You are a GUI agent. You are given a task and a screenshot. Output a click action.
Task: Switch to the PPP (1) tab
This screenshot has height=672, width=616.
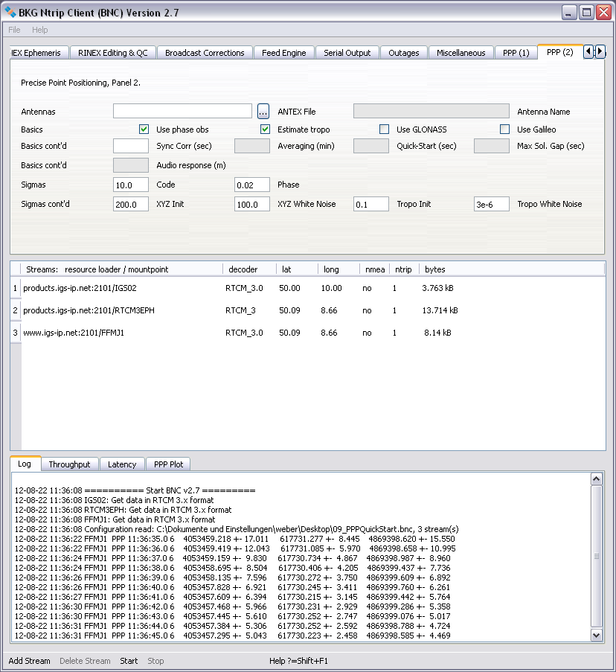click(516, 53)
